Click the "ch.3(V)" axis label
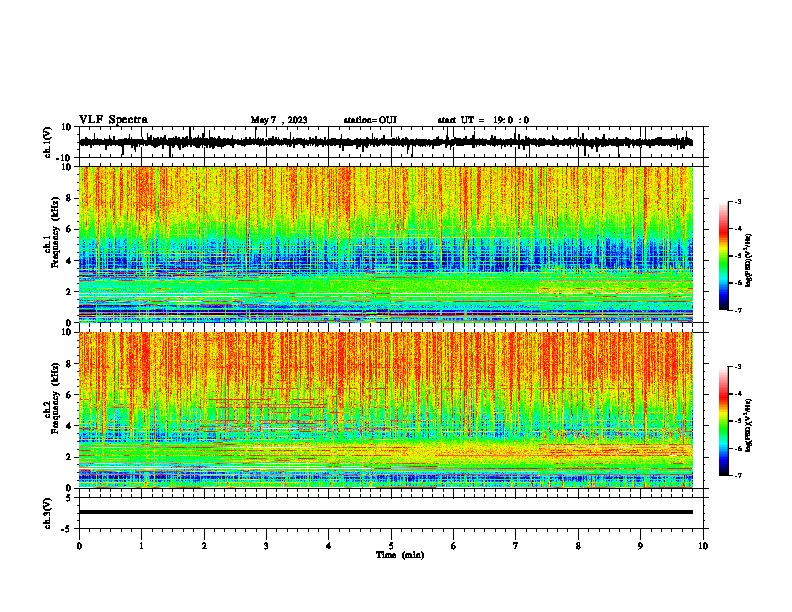This screenshot has height=612, width=792. point(48,513)
